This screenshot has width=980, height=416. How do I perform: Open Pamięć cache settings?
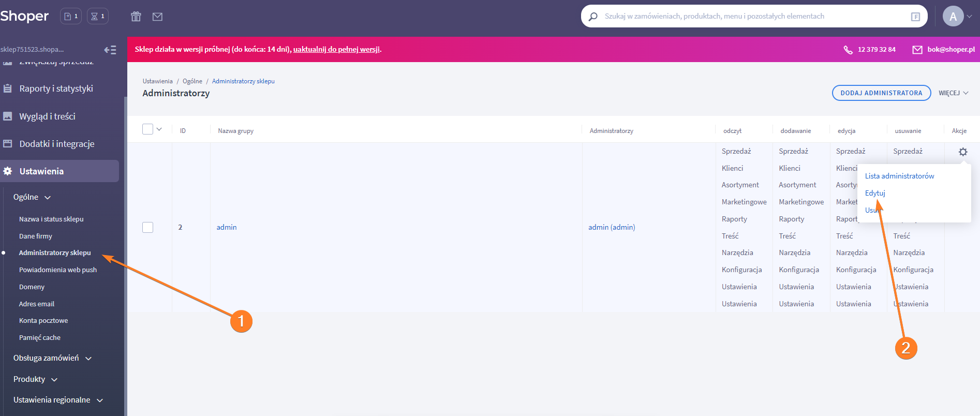click(x=40, y=337)
